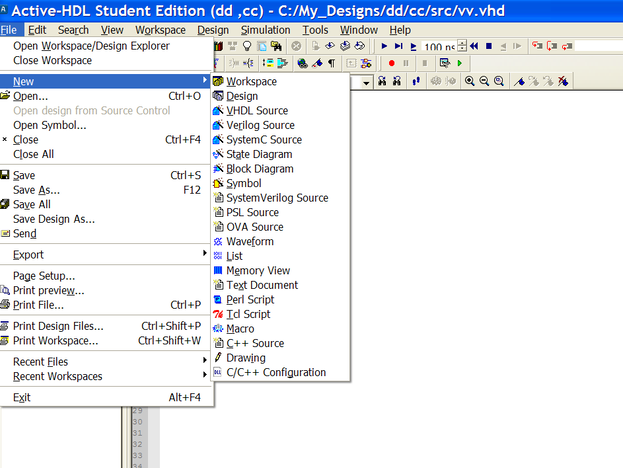Create a new Verilog Source file
The width and height of the screenshot is (623, 468).
click(281, 125)
